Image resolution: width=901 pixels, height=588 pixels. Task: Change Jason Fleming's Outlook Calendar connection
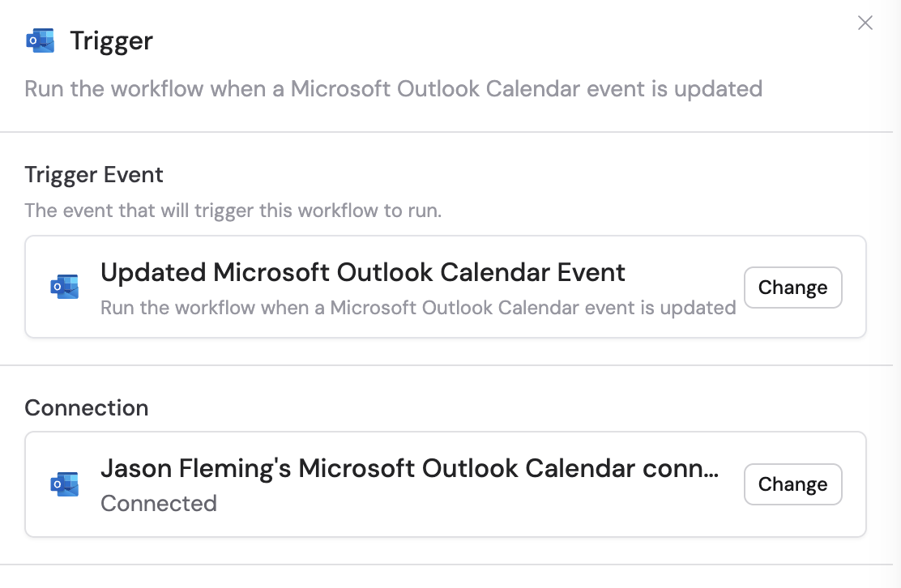pyautogui.click(x=792, y=484)
